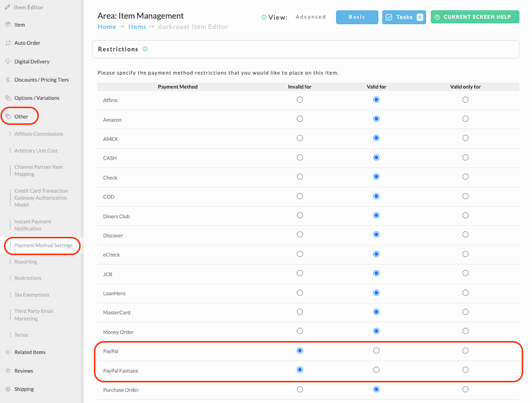Set CASH to Invalid for
Screen dimensions: 532x403
(299, 157)
